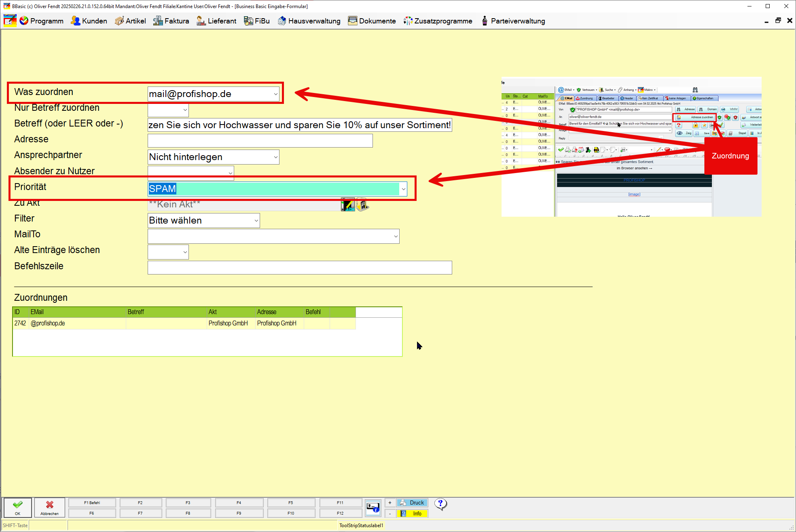Restore the inner form window

(778, 21)
